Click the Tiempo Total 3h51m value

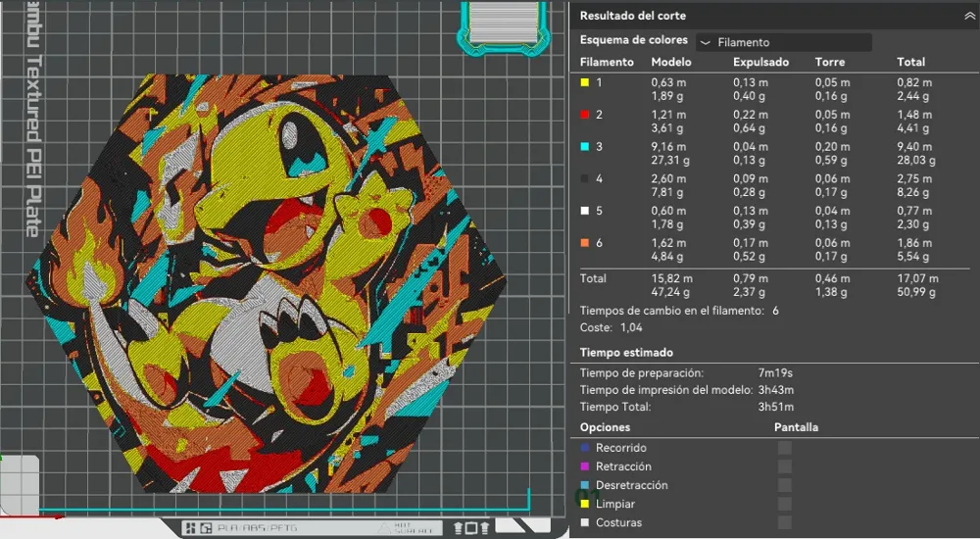pos(775,407)
